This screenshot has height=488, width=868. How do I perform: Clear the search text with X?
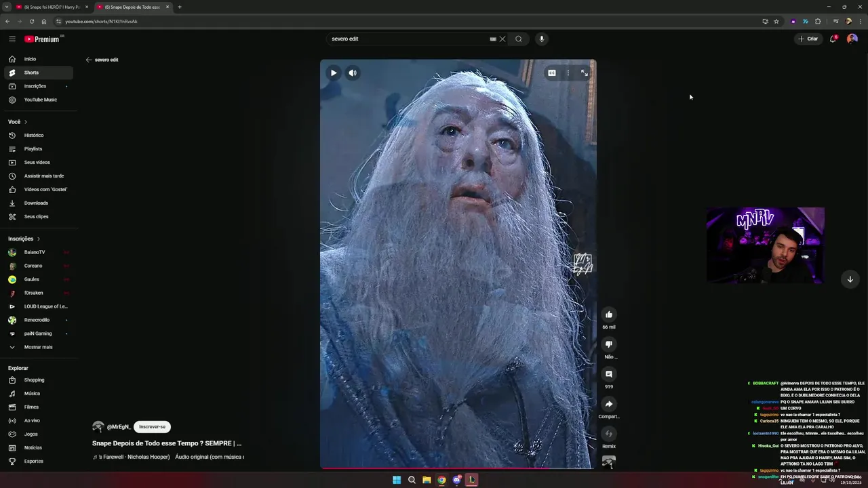point(502,39)
